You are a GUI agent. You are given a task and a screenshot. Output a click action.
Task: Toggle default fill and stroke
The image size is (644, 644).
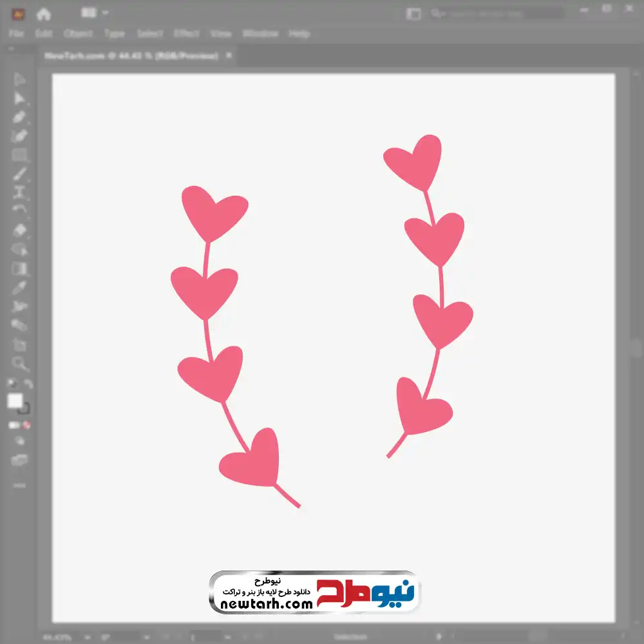point(11,384)
